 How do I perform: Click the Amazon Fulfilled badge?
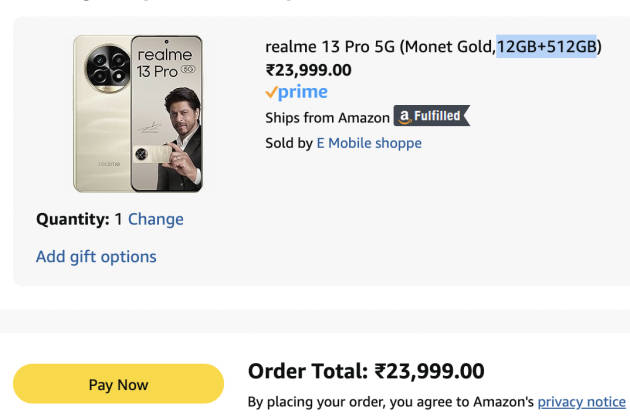(431, 117)
